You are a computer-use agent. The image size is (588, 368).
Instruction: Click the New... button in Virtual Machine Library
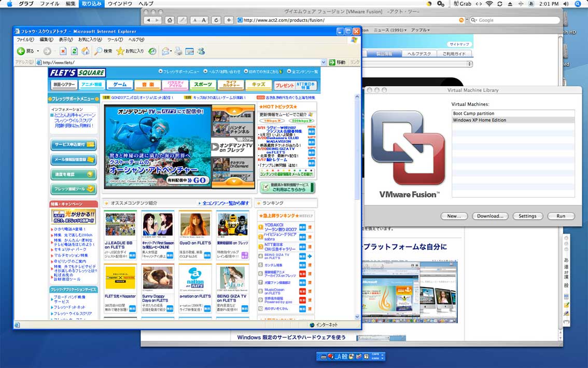pos(454,216)
